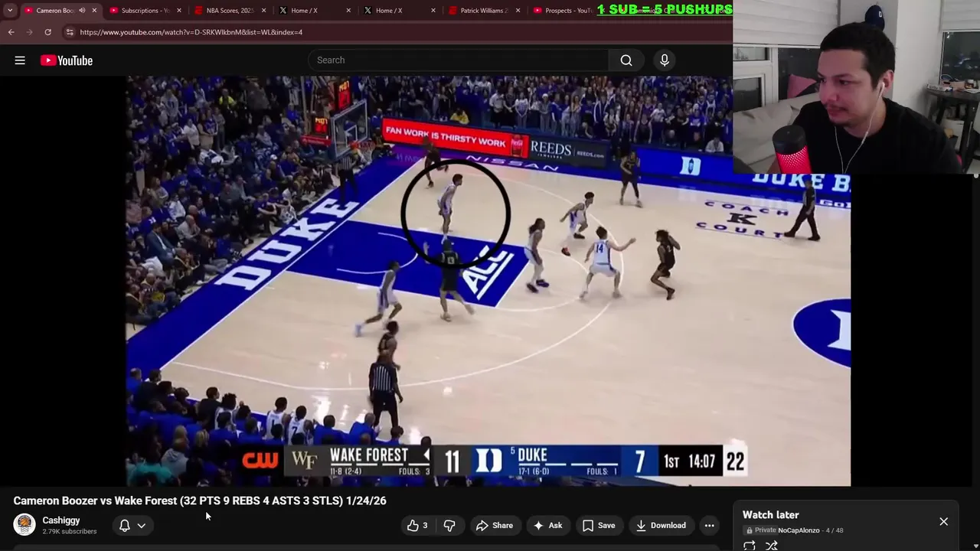Toggle shuffle in Watch later playlist
Image resolution: width=980 pixels, height=551 pixels.
click(x=772, y=545)
